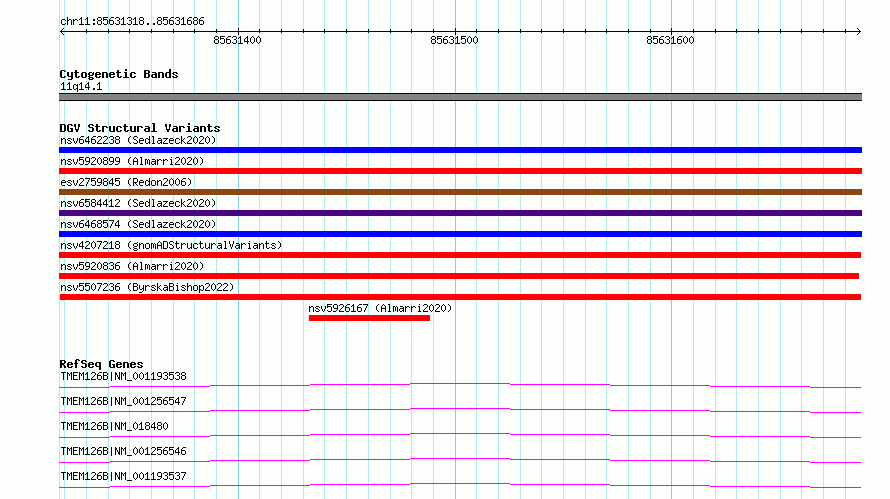Open variant esv2759845 (Redon2006) label

pyautogui.click(x=126, y=182)
